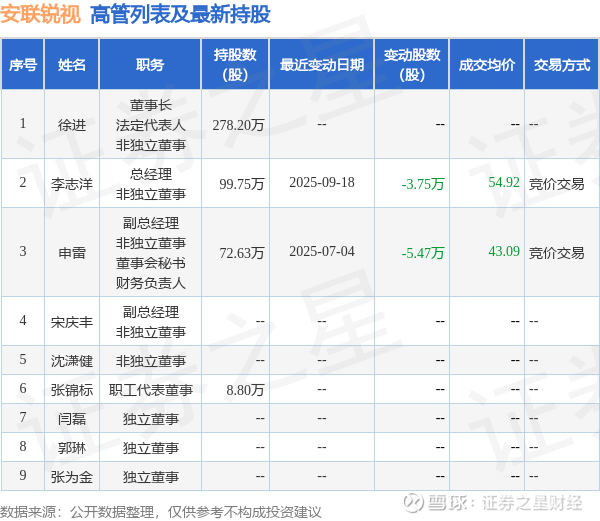Click the 雪球 logo icon
Screen dimensions: 600x521
pos(414,503)
